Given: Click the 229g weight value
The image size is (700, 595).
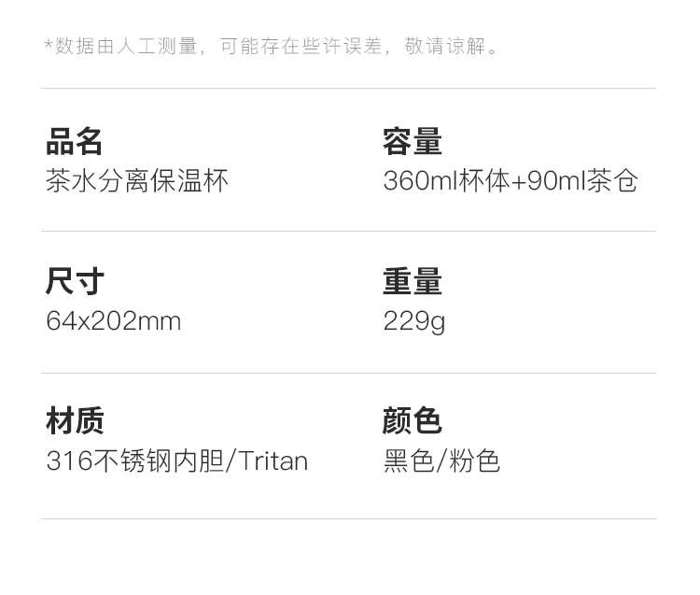Looking at the screenshot, I should (x=413, y=321).
